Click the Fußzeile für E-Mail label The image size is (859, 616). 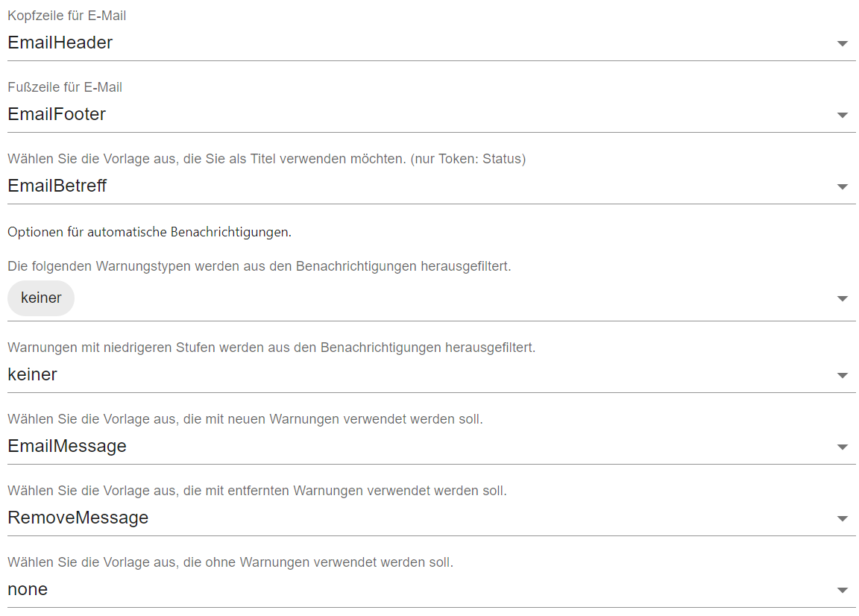65,87
